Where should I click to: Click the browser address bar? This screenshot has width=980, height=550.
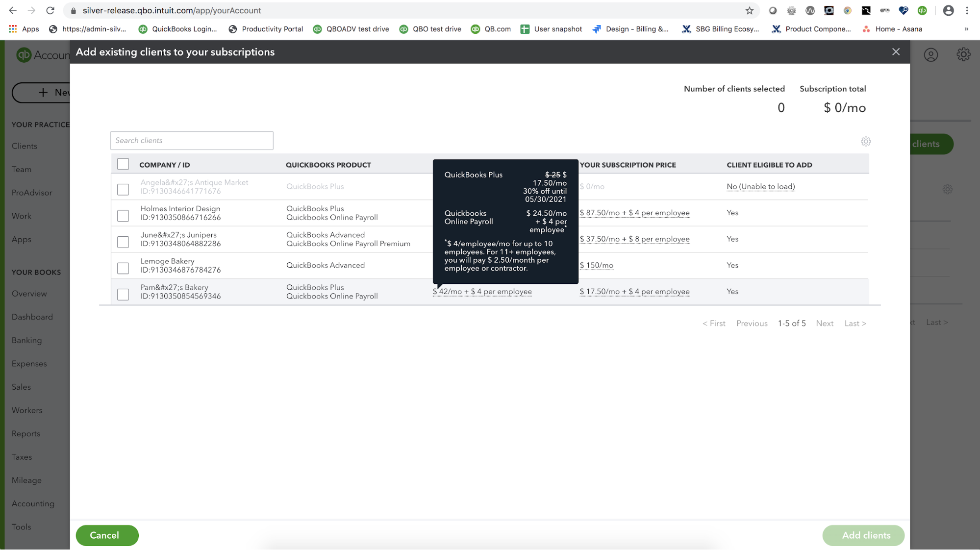tap(411, 10)
